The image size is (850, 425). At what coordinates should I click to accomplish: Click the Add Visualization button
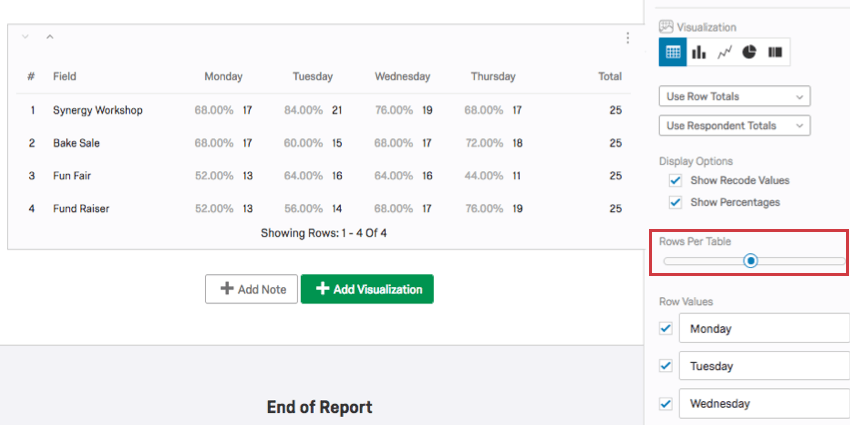pos(367,289)
